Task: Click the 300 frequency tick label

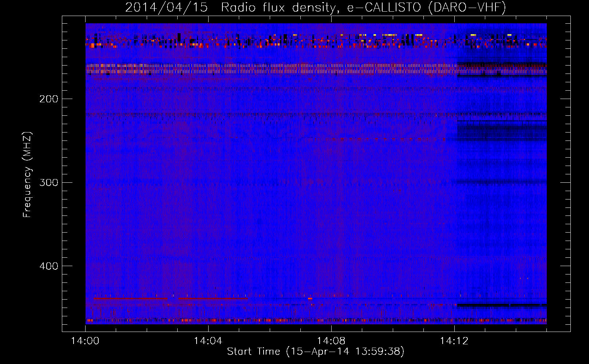Action: tap(49, 182)
